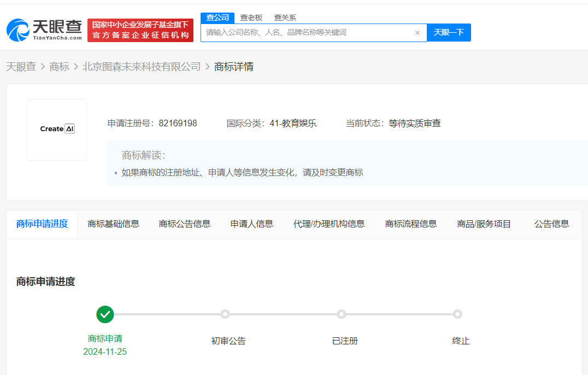This screenshot has height=375, width=588.
Task: Select the 查老板 search tab
Action: [x=251, y=17]
